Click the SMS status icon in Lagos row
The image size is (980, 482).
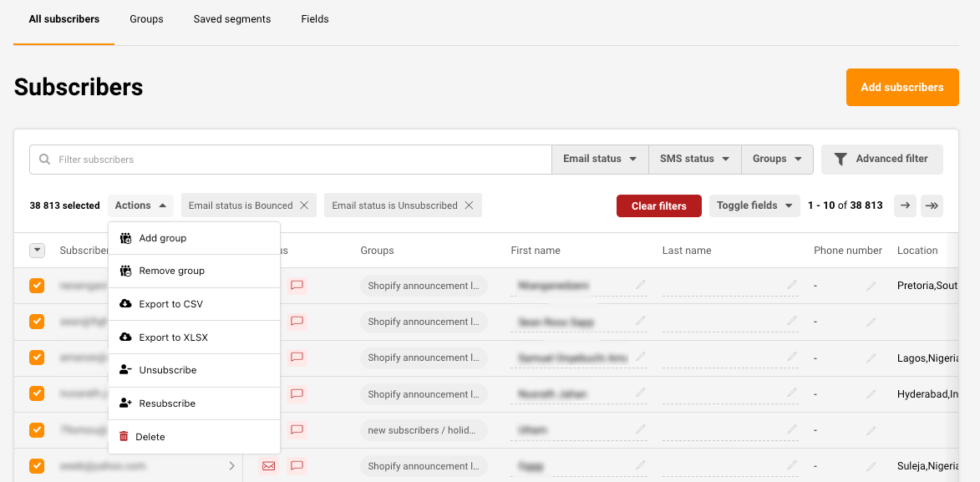tap(297, 358)
